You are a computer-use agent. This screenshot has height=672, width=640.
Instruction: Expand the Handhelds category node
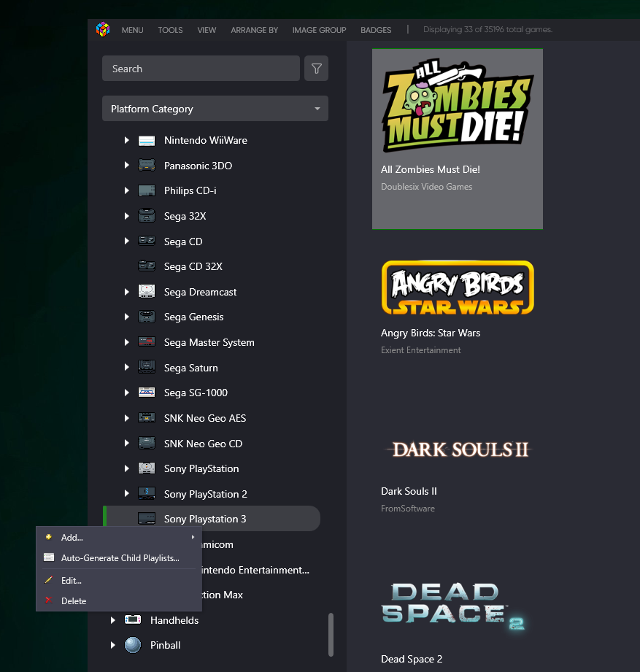[x=112, y=620]
